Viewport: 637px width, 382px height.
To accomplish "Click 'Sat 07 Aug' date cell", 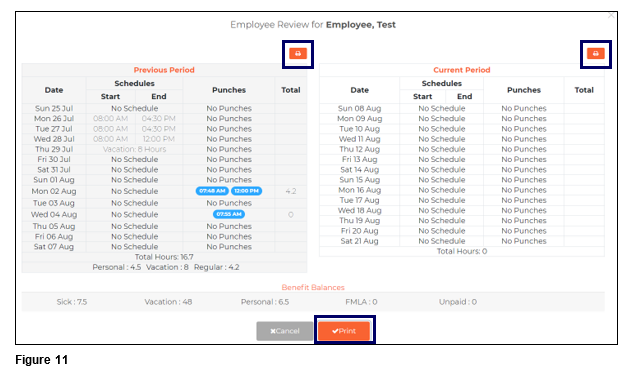I will [54, 247].
